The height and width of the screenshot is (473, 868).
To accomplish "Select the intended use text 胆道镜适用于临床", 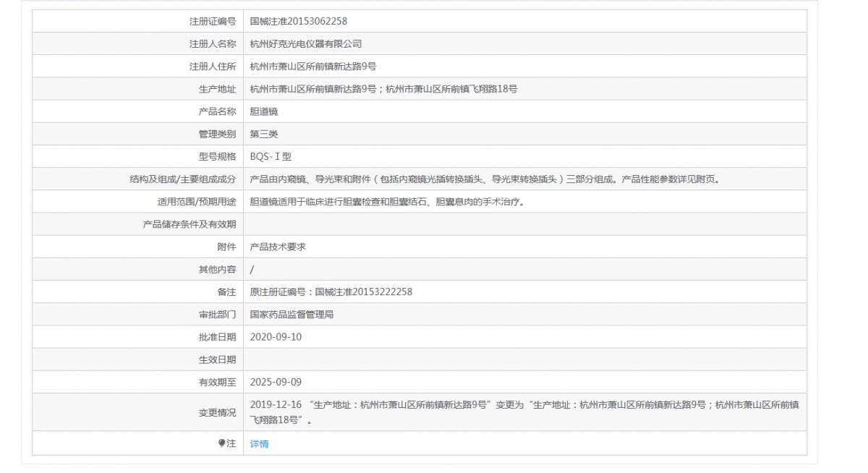I will (x=387, y=202).
